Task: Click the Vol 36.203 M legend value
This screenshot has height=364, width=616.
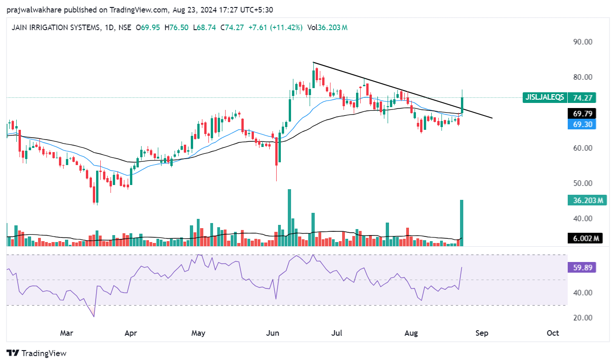Action: [x=327, y=28]
